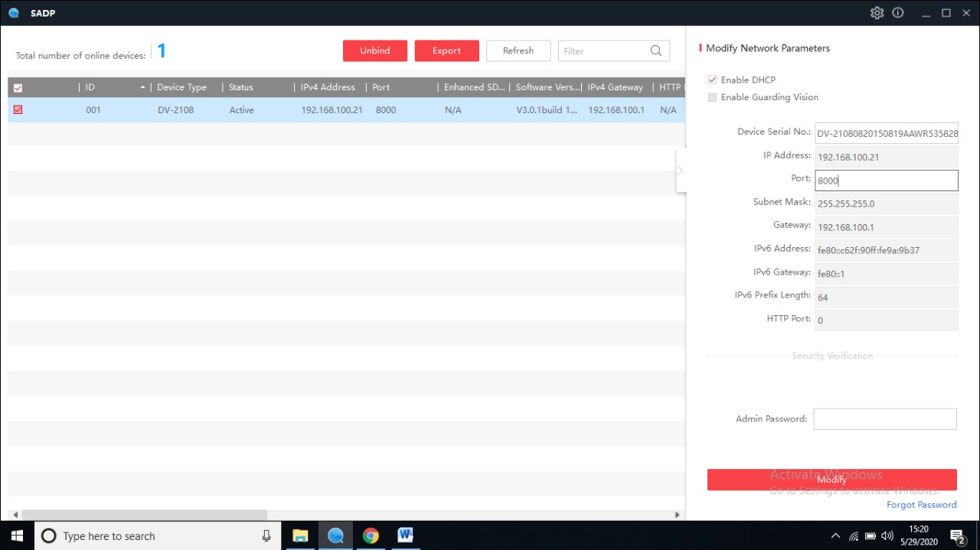
Task: Open the Forgot Password link
Action: coord(921,505)
